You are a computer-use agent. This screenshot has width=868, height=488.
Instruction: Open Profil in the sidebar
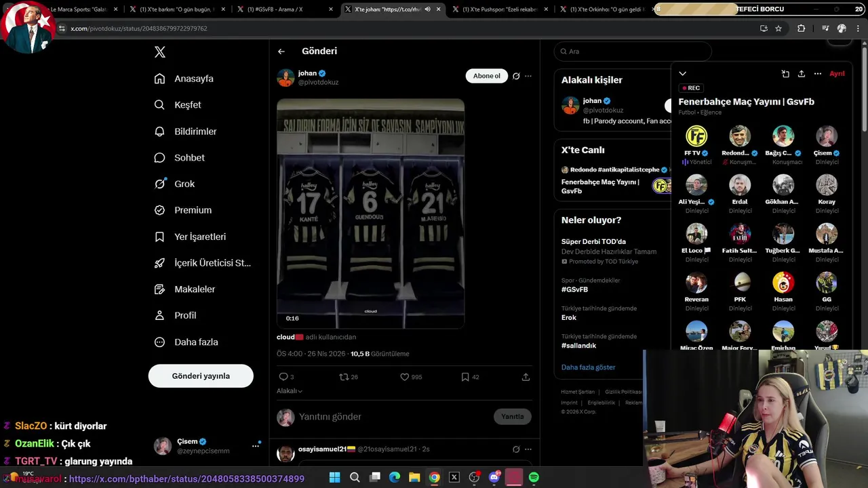[175, 315]
